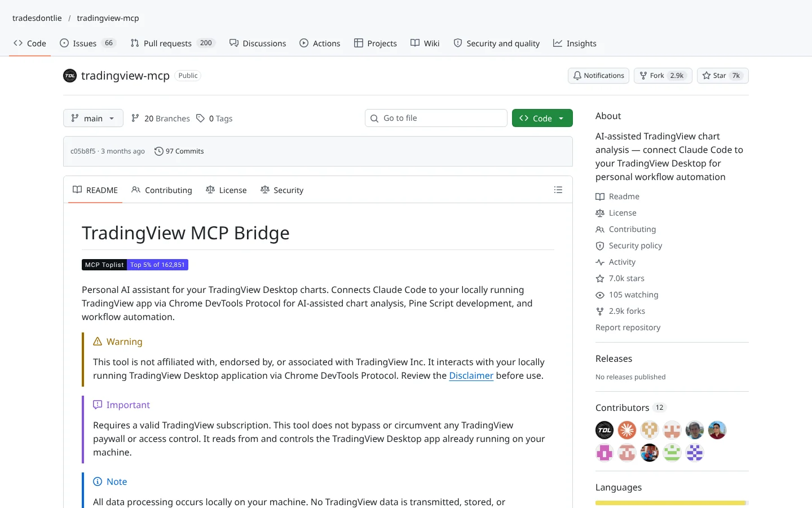Select the License file tab
The width and height of the screenshot is (812, 508).
click(x=226, y=190)
